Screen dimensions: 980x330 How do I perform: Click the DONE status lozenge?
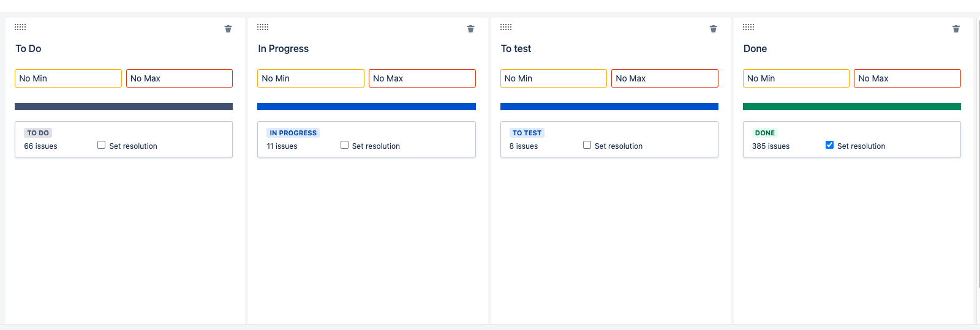[x=765, y=133]
